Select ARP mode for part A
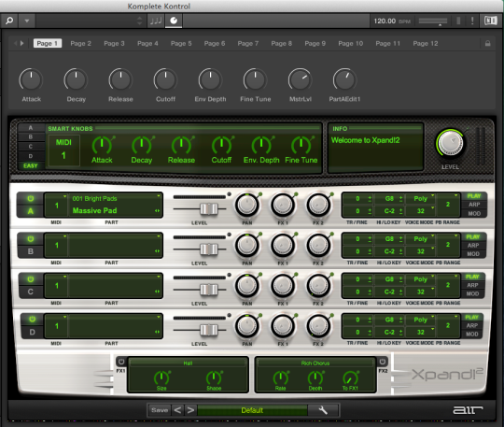This screenshot has height=427, width=504. (x=473, y=205)
